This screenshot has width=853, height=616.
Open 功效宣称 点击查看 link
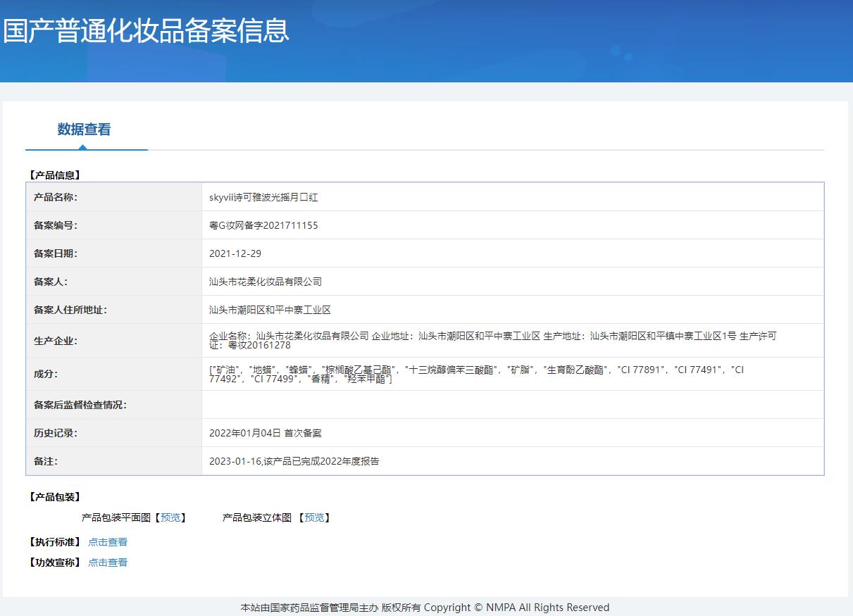click(x=108, y=562)
